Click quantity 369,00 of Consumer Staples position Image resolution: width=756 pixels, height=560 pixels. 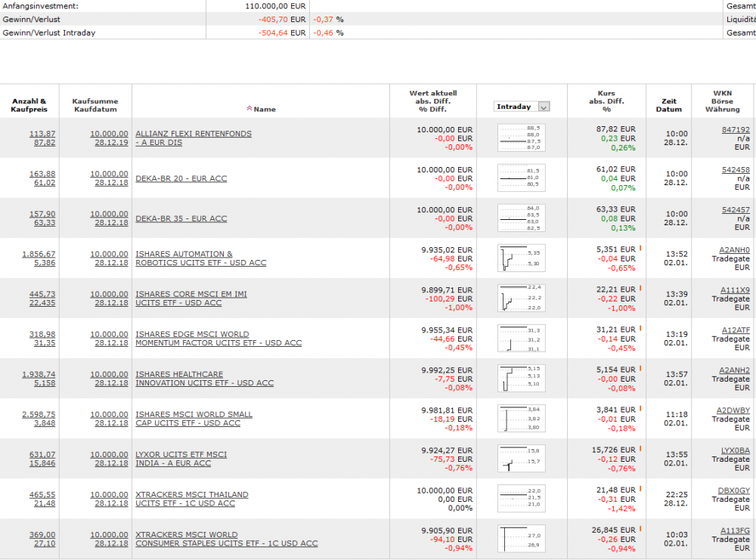[x=42, y=534]
